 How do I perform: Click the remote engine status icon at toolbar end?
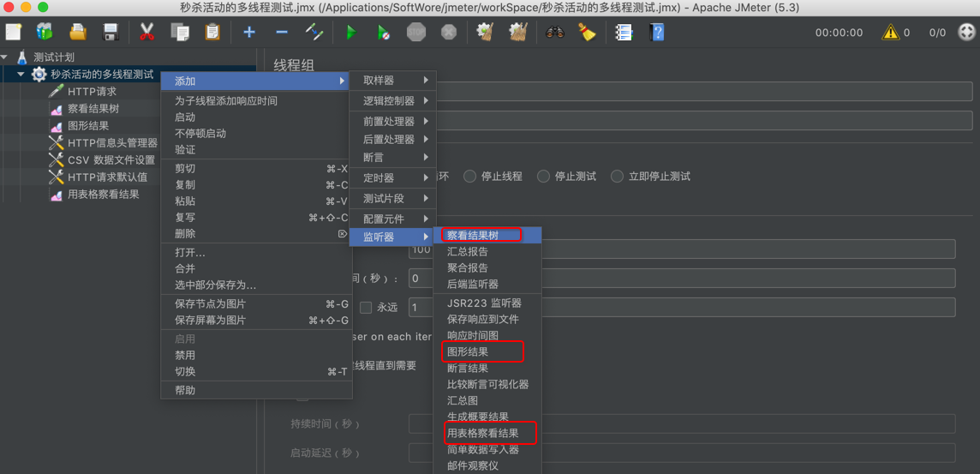(x=966, y=32)
